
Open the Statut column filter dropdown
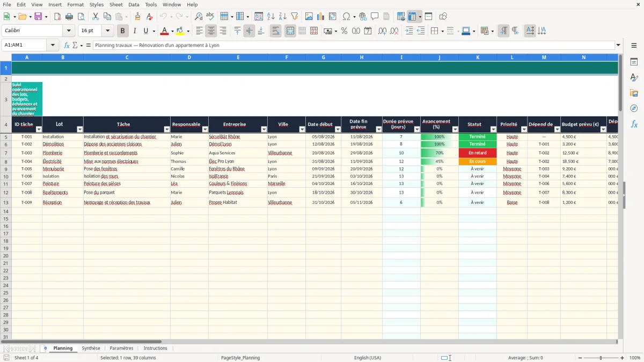pos(493,129)
